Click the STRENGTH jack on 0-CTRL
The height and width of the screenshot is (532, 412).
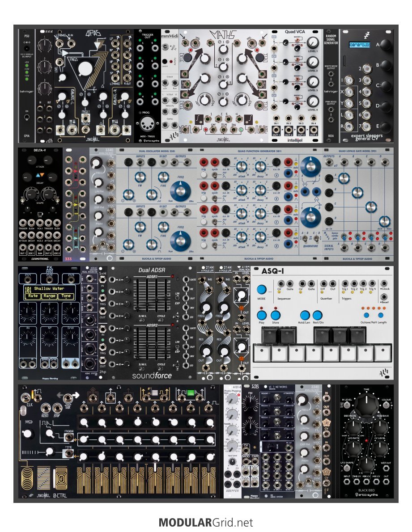pos(69,437)
